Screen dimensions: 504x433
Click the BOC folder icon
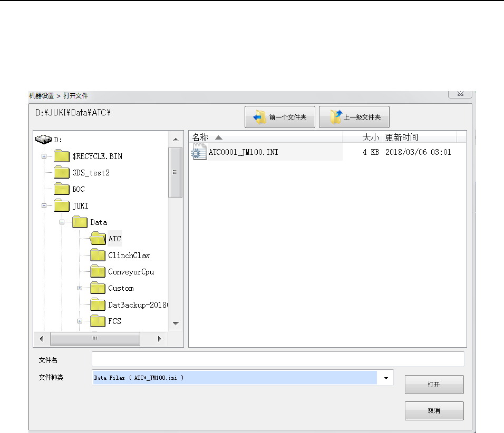62,189
